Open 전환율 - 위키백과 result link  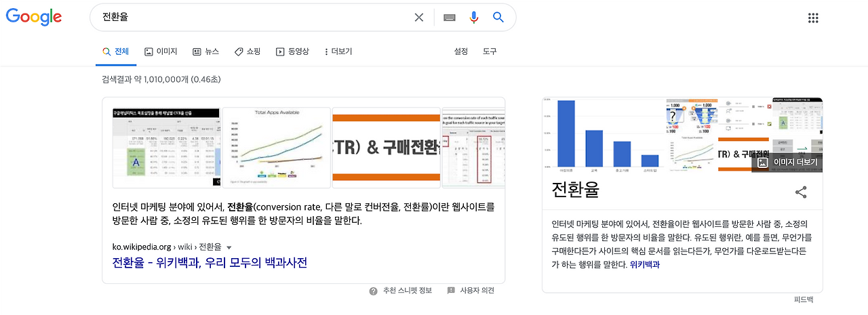point(210,262)
